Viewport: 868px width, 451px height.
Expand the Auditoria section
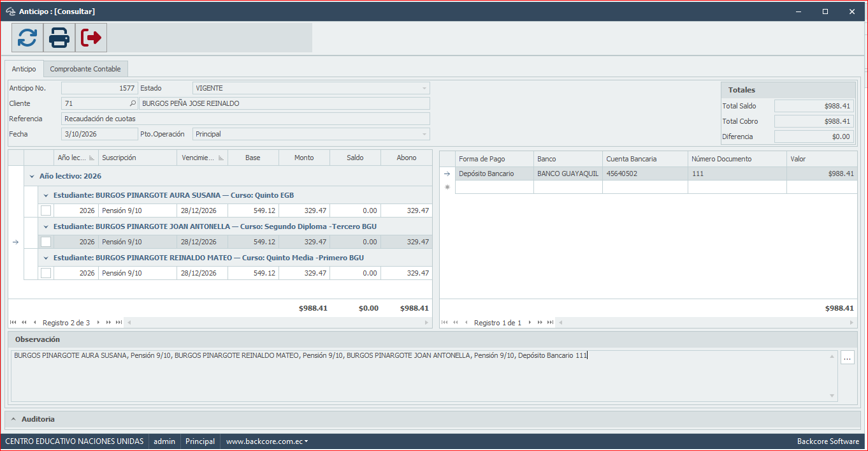click(x=13, y=419)
